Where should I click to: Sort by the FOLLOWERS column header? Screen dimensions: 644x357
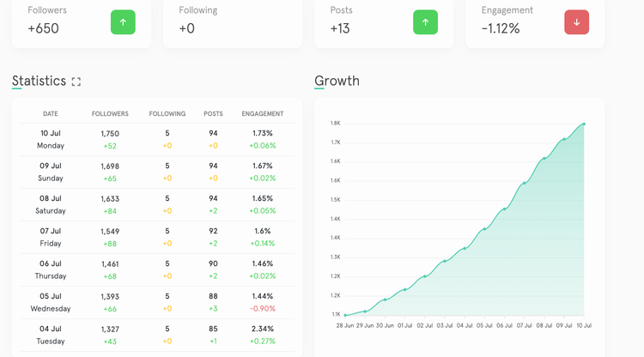(110, 113)
